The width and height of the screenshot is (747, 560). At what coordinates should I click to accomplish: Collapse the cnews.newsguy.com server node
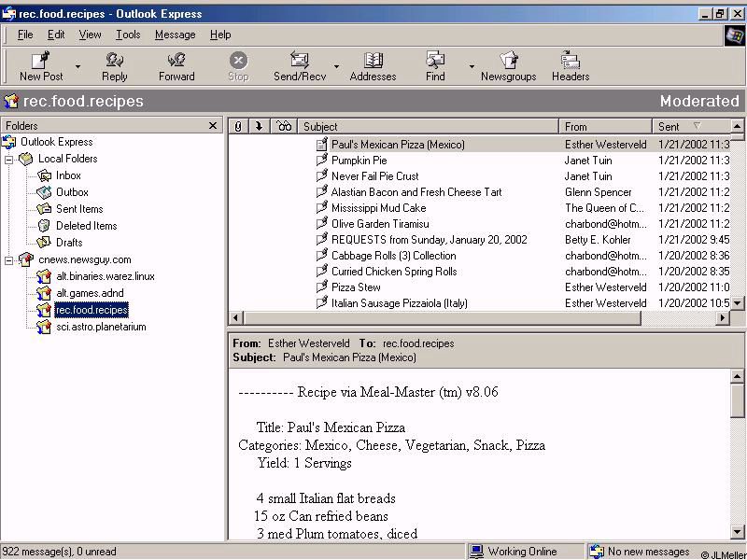[x=9, y=259]
